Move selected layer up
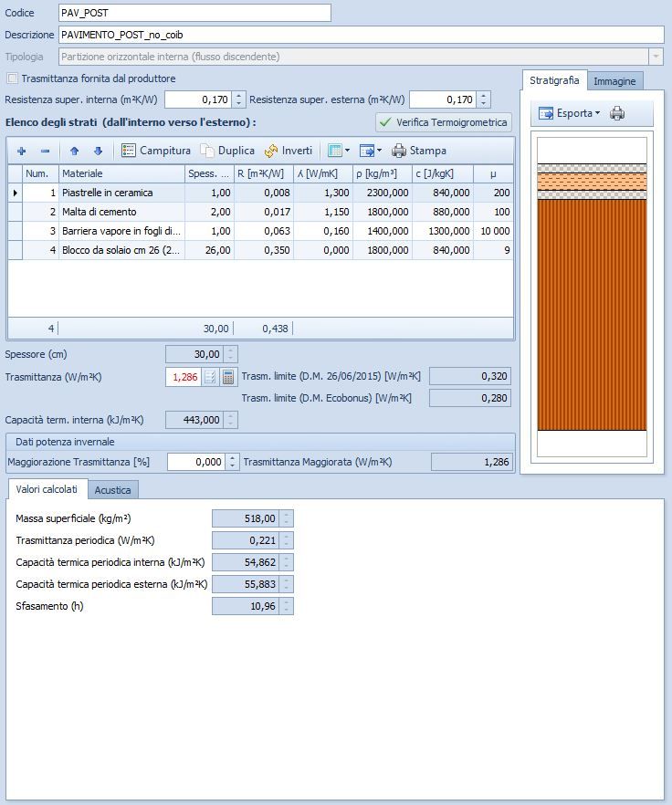 pos(75,151)
